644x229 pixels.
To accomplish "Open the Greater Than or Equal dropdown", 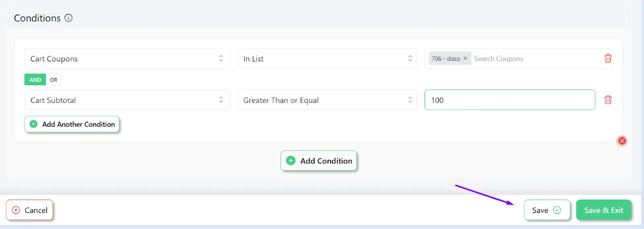I will click(x=327, y=100).
